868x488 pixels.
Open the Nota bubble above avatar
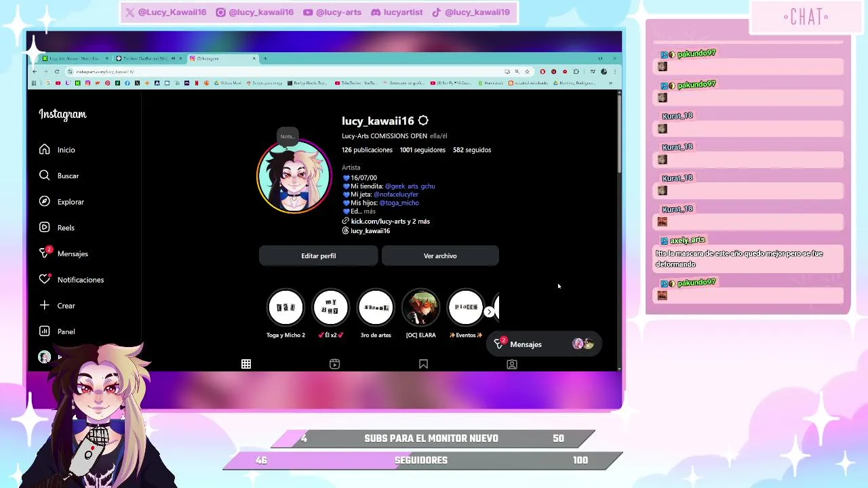click(288, 136)
